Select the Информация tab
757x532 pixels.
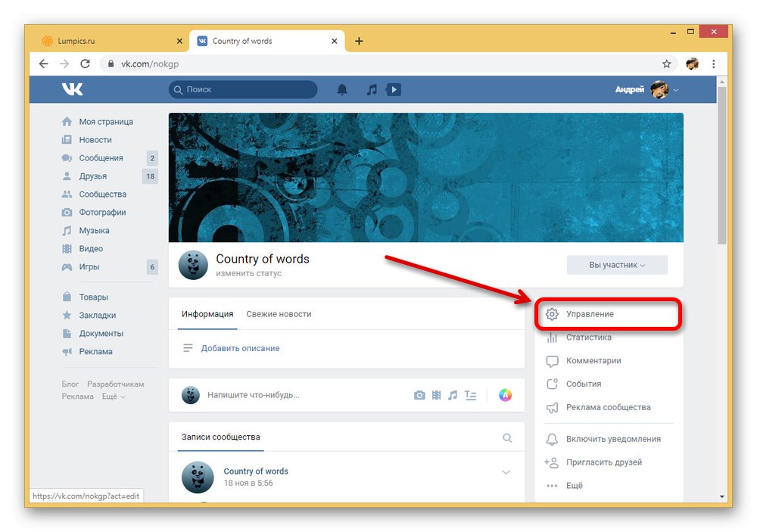coord(207,314)
